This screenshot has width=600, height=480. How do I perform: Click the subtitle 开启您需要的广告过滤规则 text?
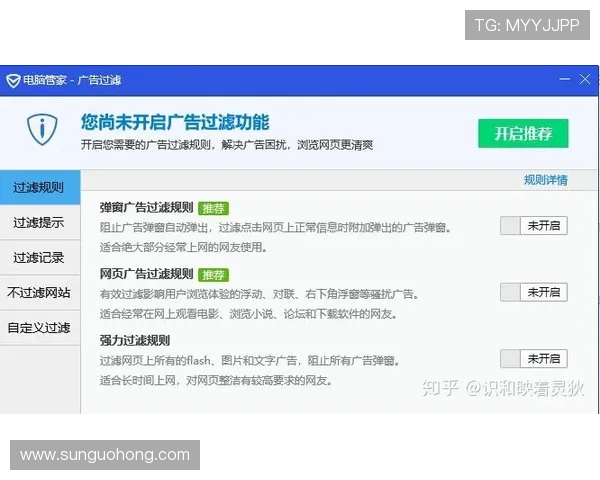click(227, 145)
